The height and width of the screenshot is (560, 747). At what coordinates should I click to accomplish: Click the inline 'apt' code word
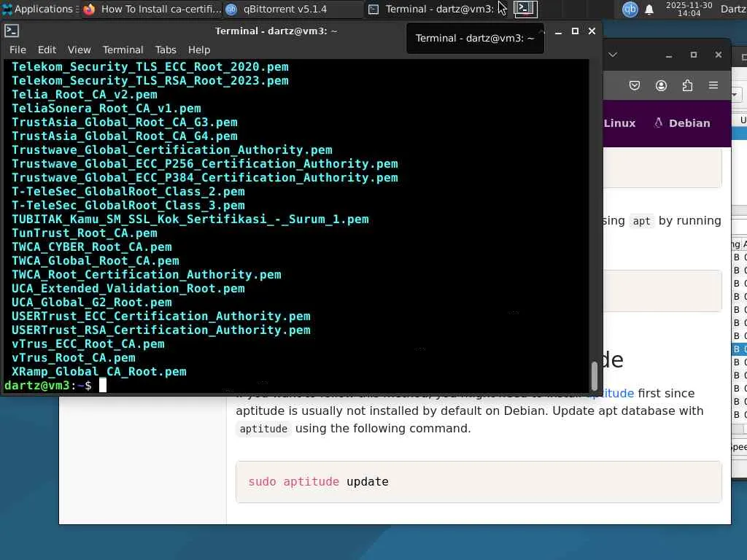coord(641,221)
